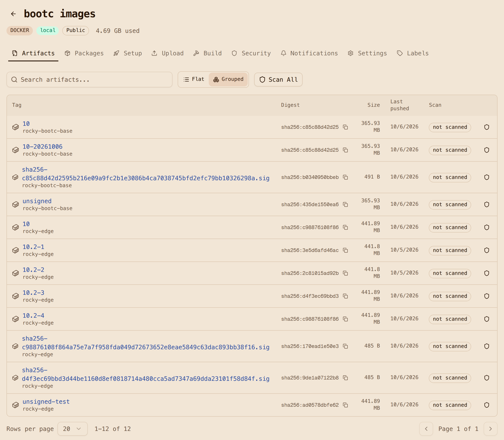This screenshot has width=504, height=440.
Task: Scan the unsigned-test artifact via shield icon
Action: pos(486,405)
